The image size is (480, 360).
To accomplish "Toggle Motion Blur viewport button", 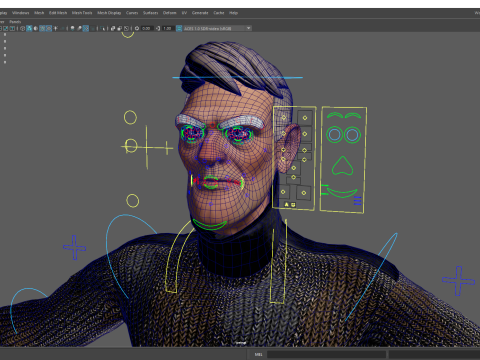I will (79, 28).
